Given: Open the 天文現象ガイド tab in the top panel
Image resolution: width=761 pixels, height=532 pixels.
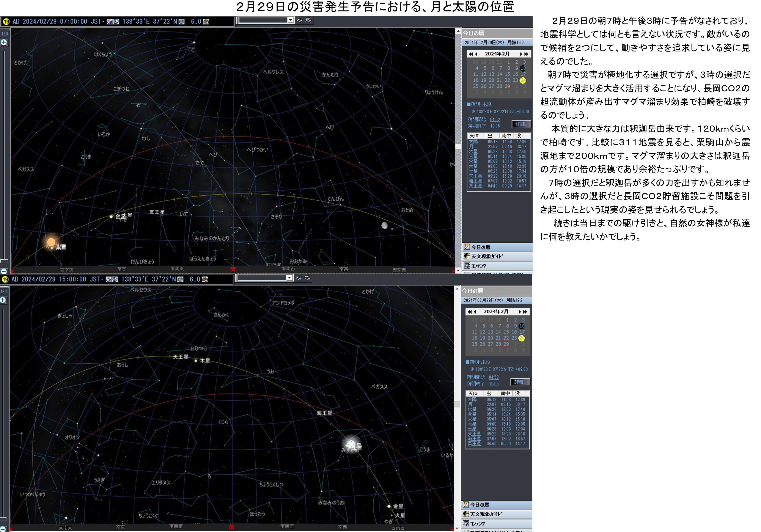Looking at the screenshot, I should point(497,256).
